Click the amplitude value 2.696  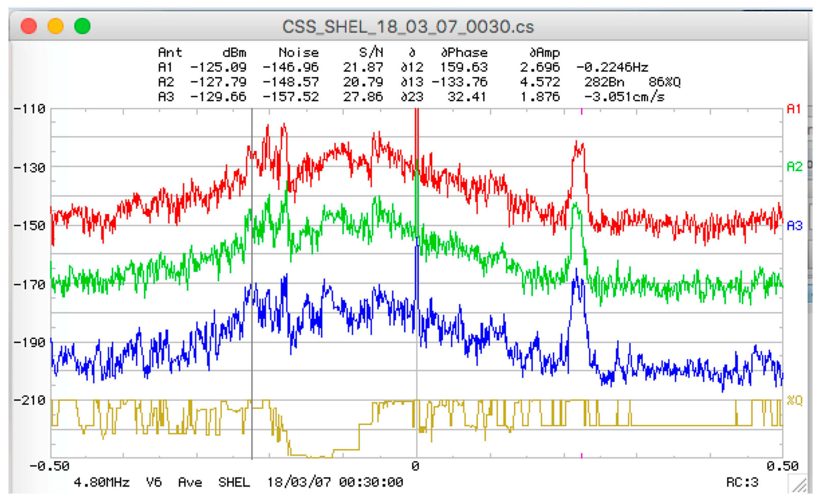(x=540, y=68)
